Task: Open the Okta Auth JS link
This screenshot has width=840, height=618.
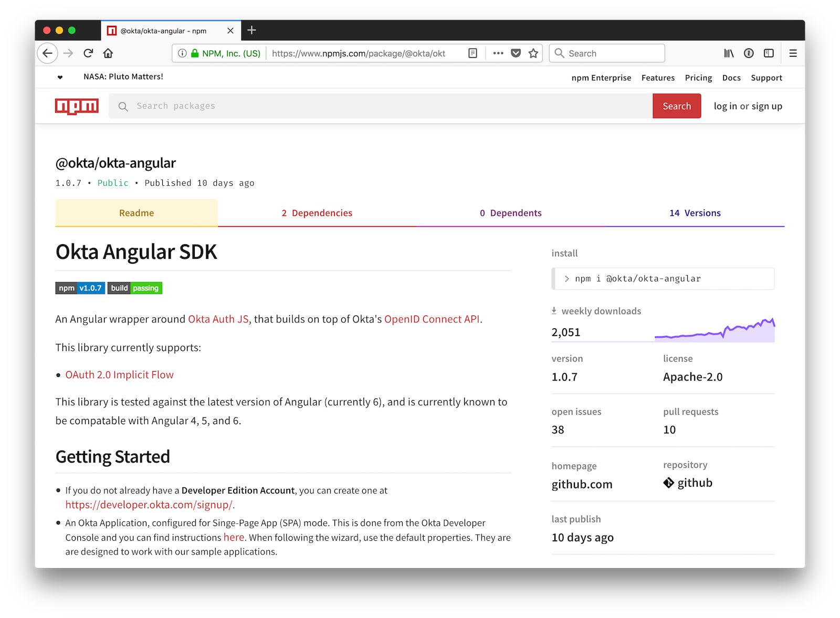Action: click(x=218, y=319)
